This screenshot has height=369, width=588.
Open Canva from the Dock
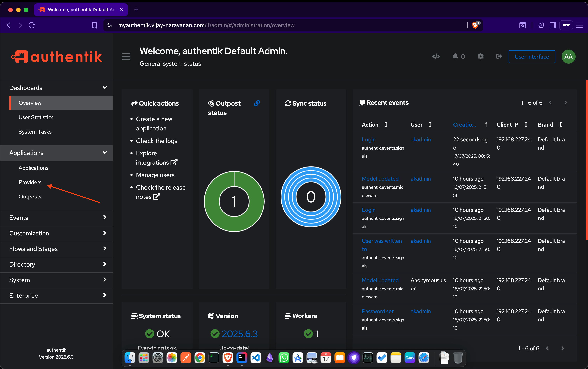point(409,358)
